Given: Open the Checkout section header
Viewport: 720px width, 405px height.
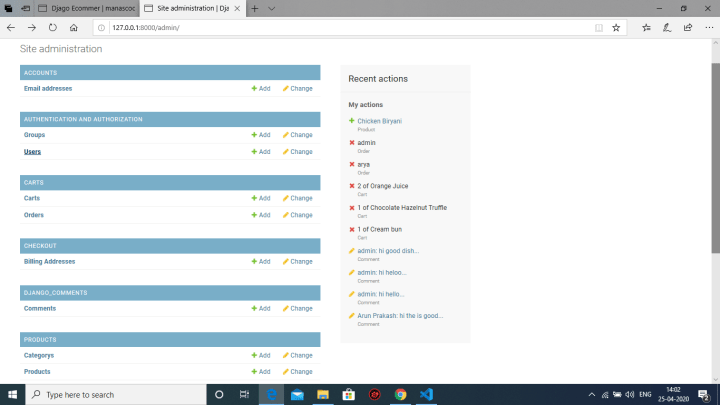Looking at the screenshot, I should click(40, 246).
